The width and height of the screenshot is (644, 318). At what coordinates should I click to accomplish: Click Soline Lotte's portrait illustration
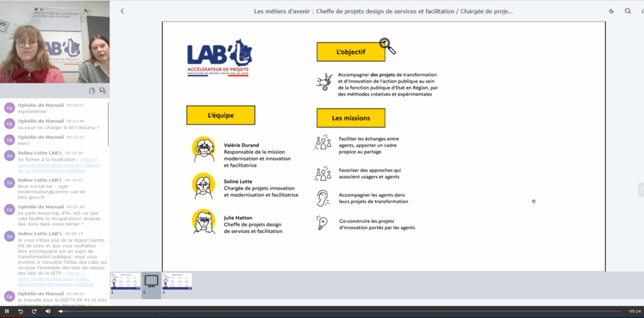204,186
